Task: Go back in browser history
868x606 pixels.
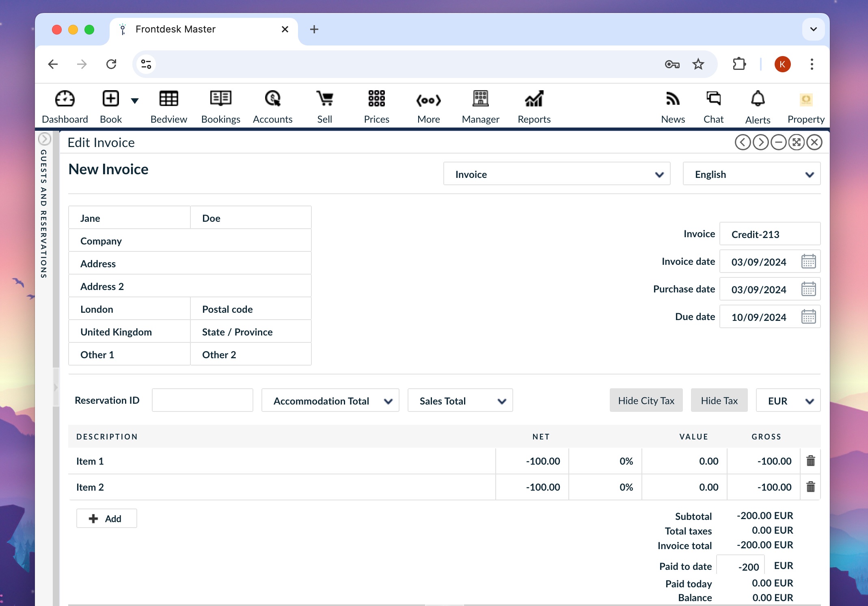Action: [x=53, y=64]
